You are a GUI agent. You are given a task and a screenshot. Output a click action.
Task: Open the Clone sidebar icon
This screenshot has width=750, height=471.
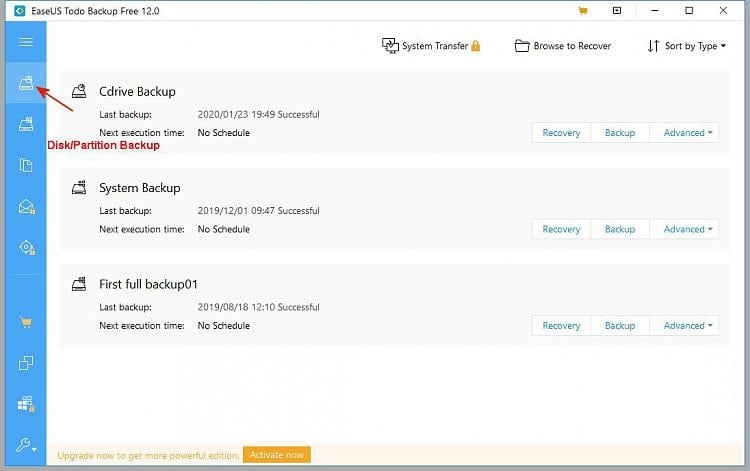point(26,363)
